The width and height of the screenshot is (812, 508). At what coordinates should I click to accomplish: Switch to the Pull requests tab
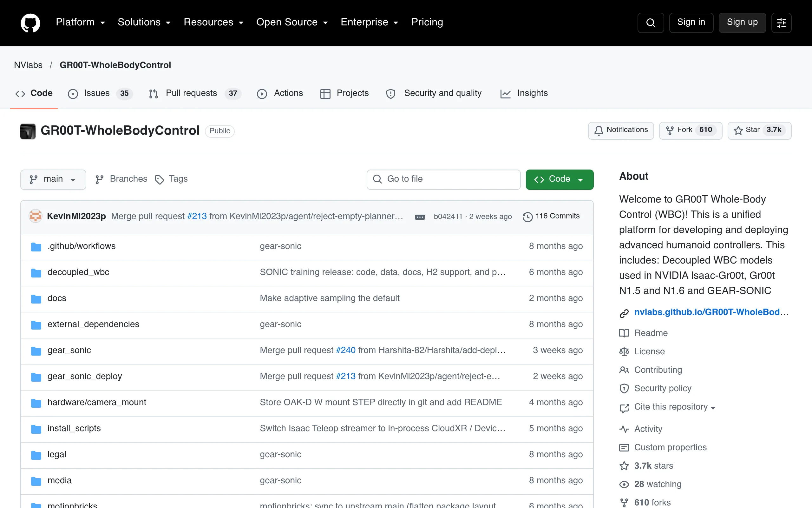pos(195,93)
